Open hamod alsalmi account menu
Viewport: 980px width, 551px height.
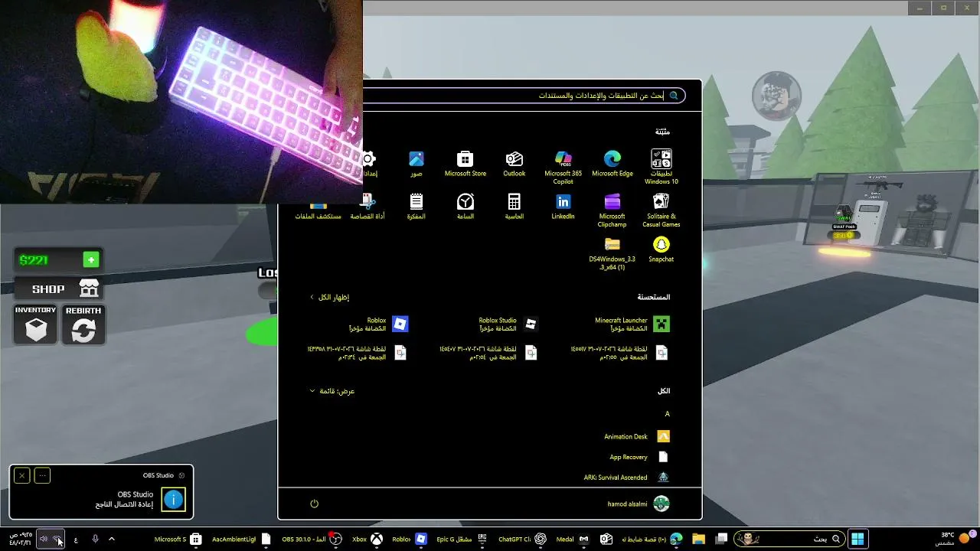pos(639,504)
